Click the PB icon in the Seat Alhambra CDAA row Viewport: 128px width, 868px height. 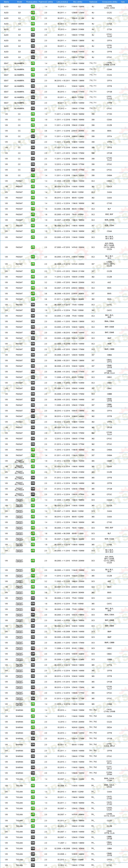coord(33,69)
